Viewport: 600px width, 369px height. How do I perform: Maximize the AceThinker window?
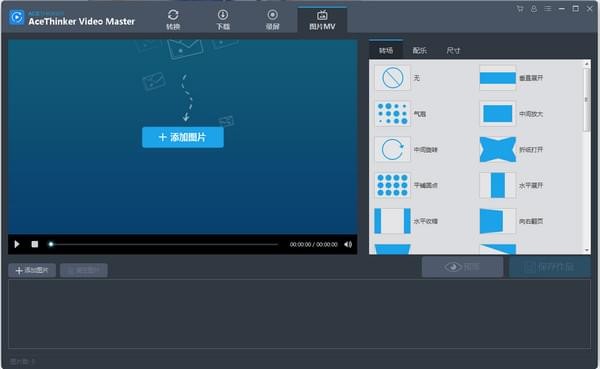pyautogui.click(x=576, y=8)
